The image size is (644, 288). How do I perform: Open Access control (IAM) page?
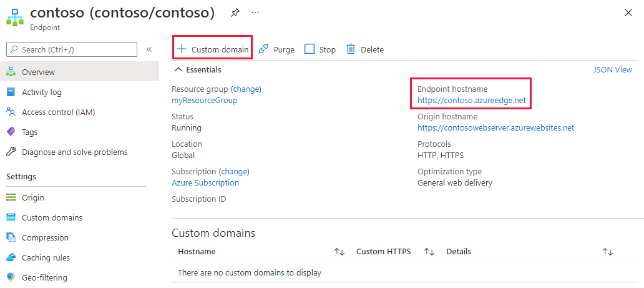tap(58, 112)
